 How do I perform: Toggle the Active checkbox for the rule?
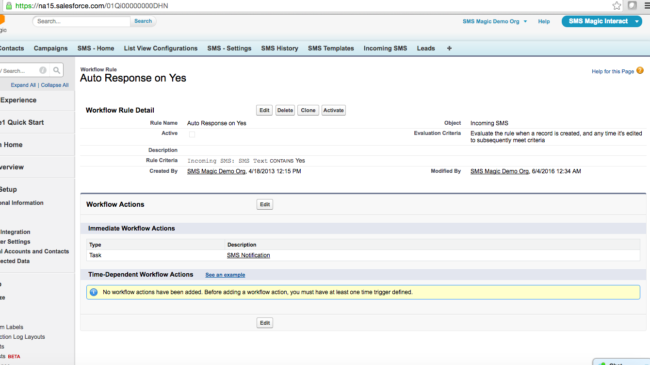[x=192, y=134]
